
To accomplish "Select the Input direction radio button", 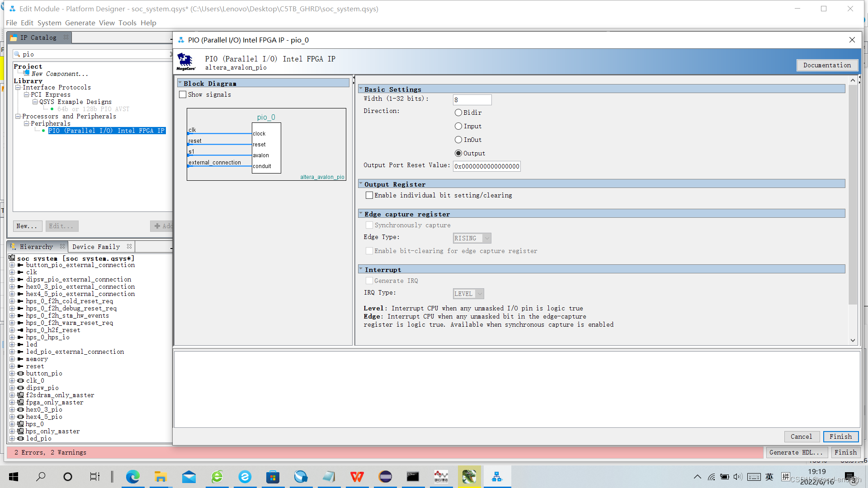I will coord(458,127).
